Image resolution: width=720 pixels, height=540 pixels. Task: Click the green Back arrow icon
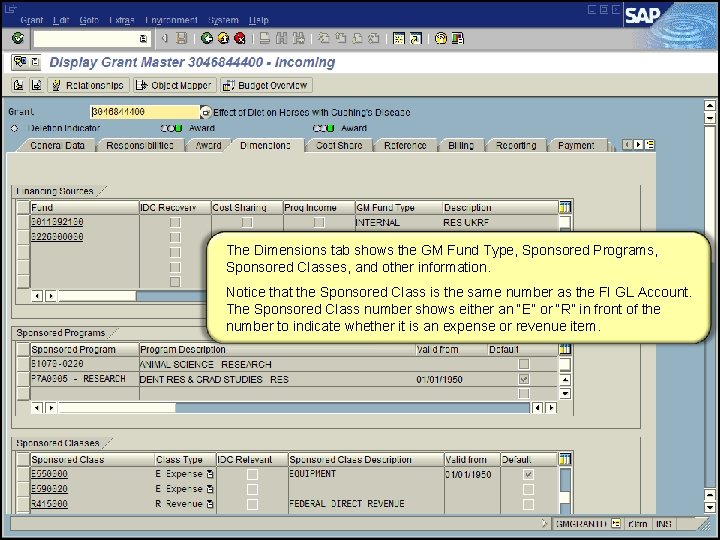click(x=207, y=38)
